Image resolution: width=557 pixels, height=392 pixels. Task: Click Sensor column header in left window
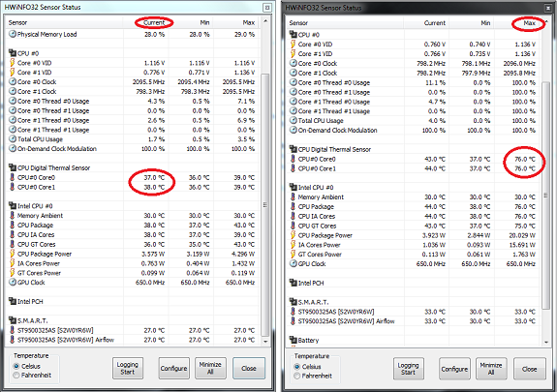pos(64,22)
